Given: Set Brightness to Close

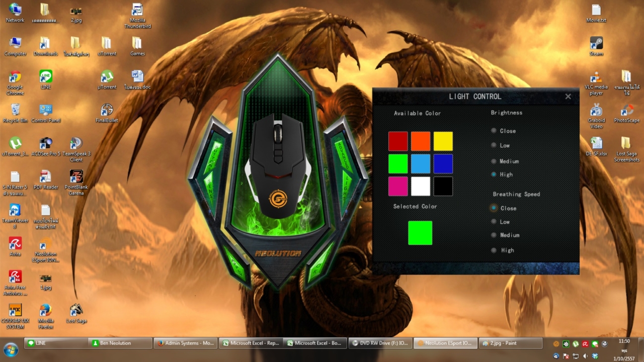Looking at the screenshot, I should tap(494, 131).
